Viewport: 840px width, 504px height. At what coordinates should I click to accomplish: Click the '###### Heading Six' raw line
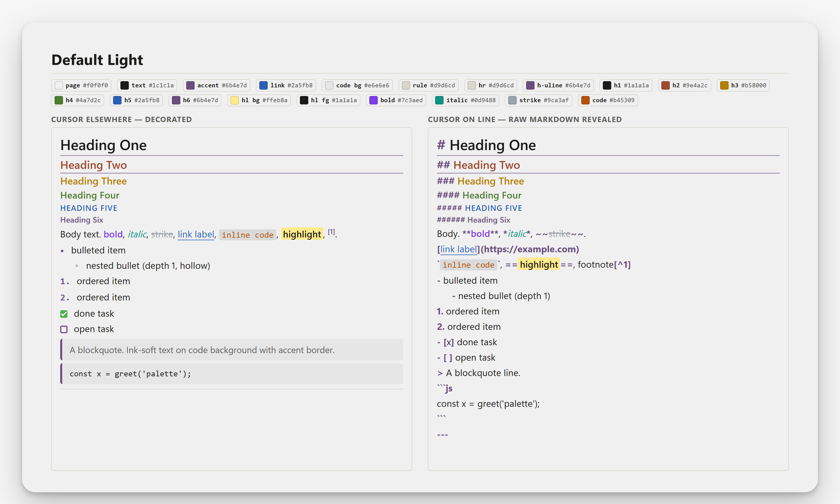point(473,220)
